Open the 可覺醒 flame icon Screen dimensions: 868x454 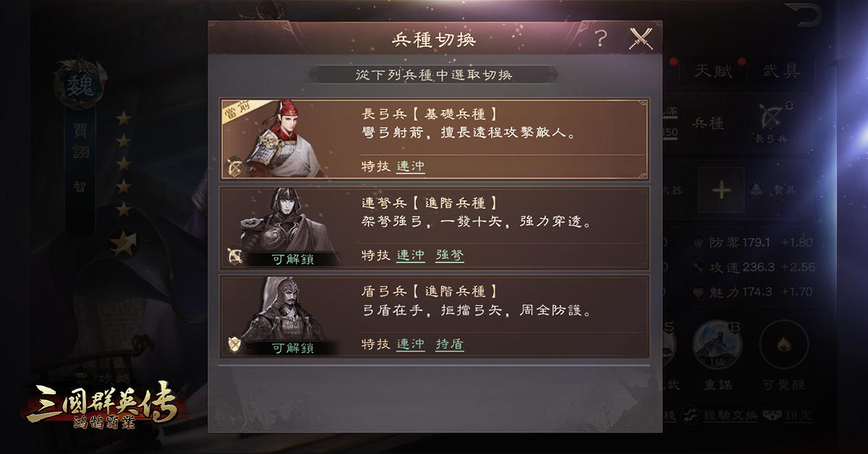click(783, 345)
